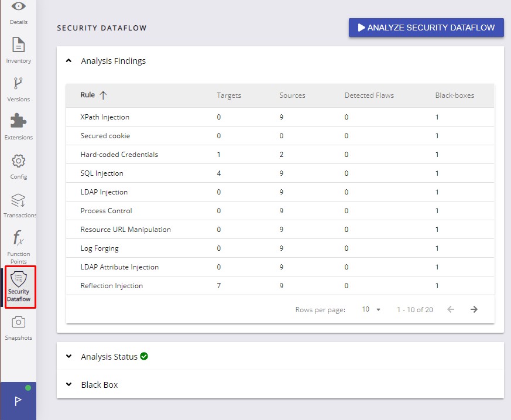
Task: Go to next page of findings
Action: click(474, 309)
